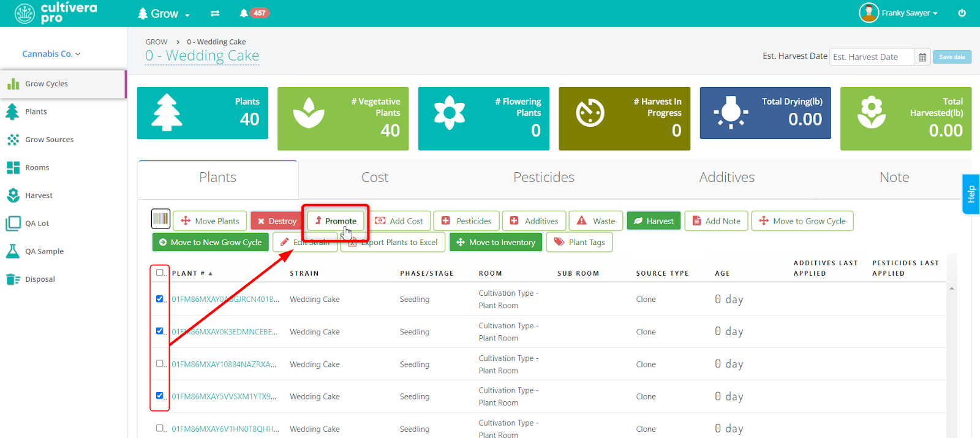Viewport: 980px width, 438px height.
Task: Click the 0 - Wedding Cake title link
Action: (202, 56)
